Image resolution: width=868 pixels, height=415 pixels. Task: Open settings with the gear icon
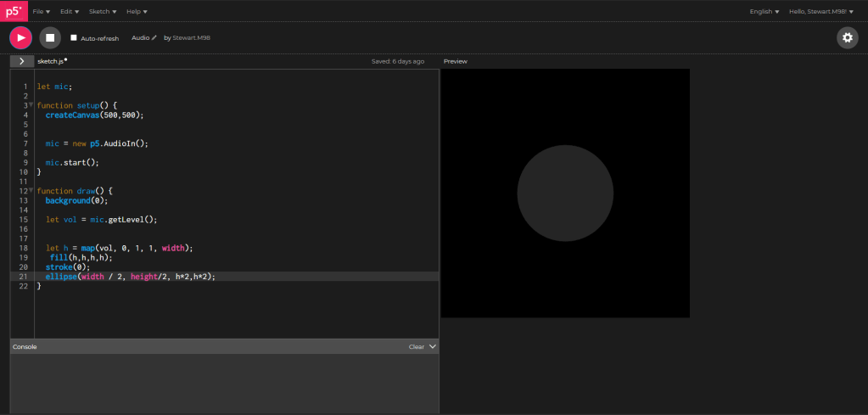click(x=847, y=37)
